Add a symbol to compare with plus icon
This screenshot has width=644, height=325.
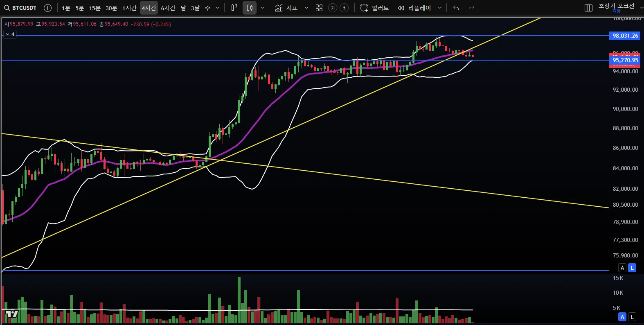[x=47, y=8]
